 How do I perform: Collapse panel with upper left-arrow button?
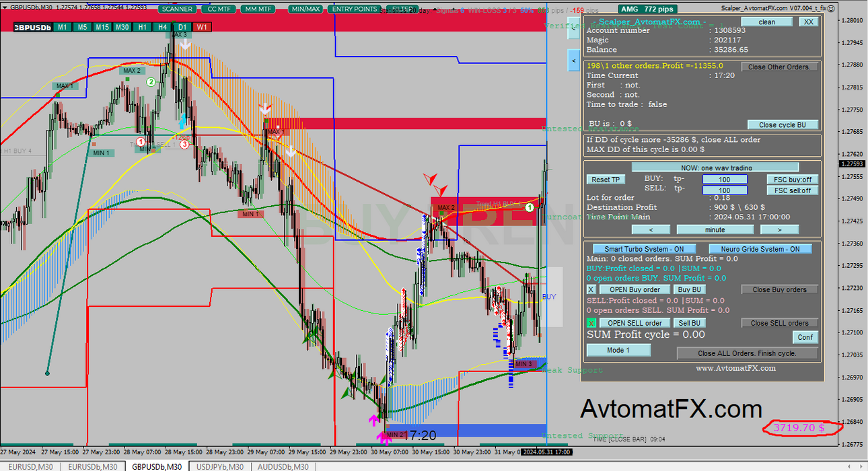(573, 30)
